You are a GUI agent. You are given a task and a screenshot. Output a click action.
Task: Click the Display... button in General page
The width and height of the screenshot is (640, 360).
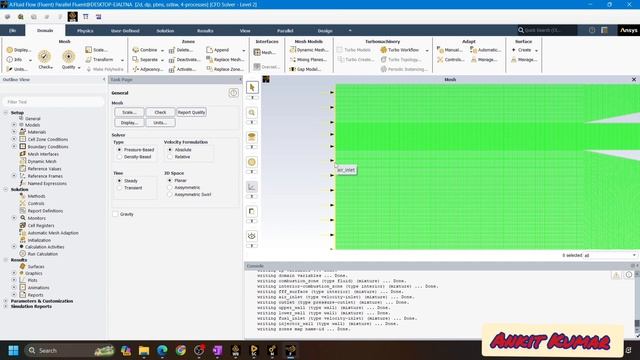129,122
